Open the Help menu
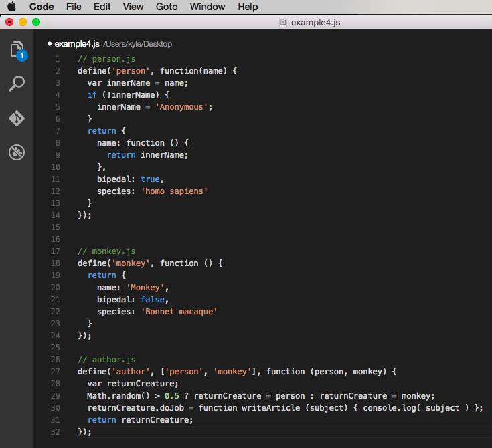 tap(248, 7)
